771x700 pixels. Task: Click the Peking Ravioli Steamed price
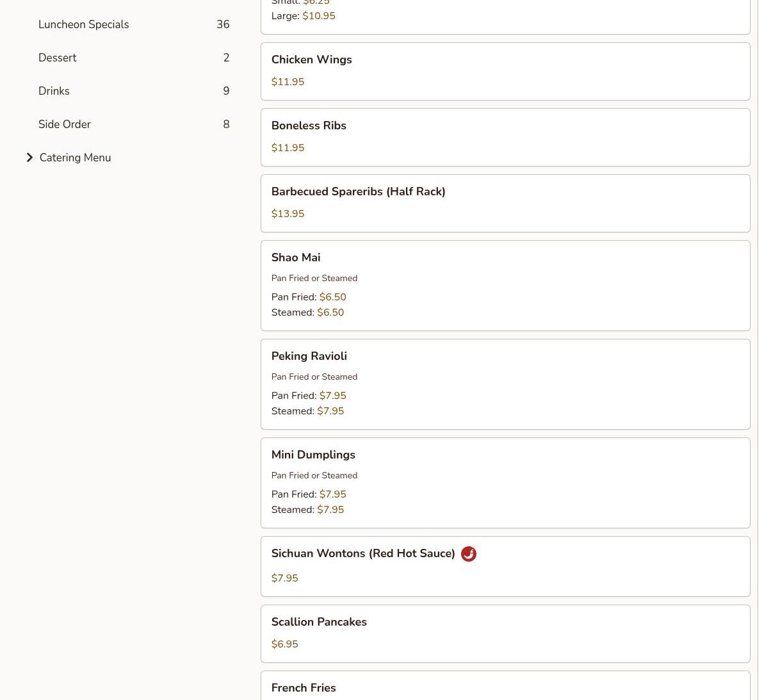tap(330, 411)
